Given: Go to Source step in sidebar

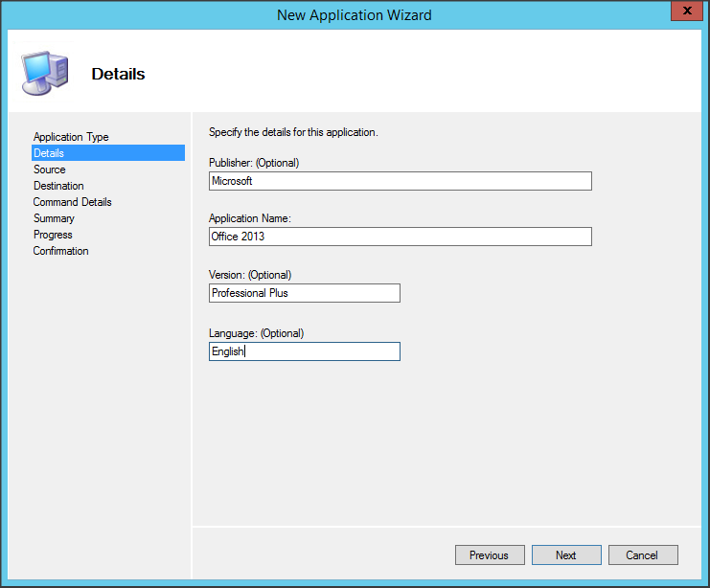Looking at the screenshot, I should click(x=50, y=170).
